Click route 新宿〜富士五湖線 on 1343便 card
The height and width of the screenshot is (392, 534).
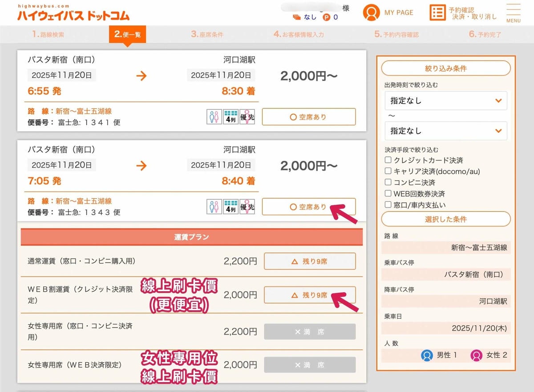pos(83,201)
